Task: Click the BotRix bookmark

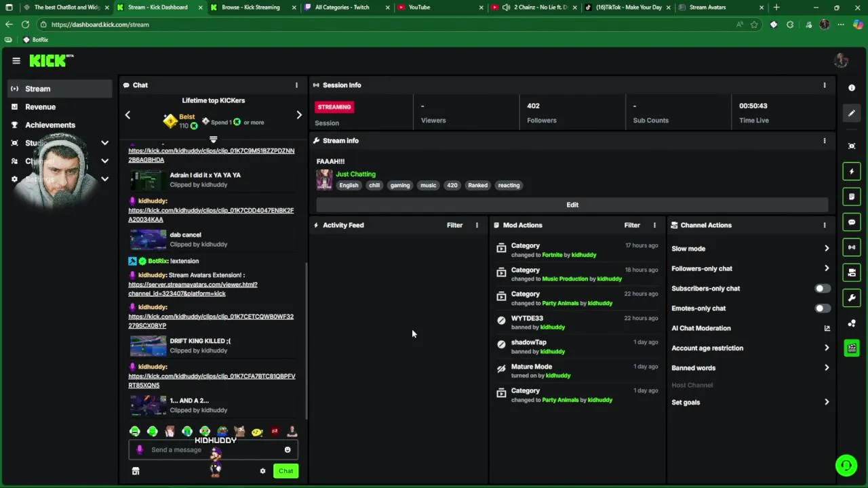Action: click(35, 40)
